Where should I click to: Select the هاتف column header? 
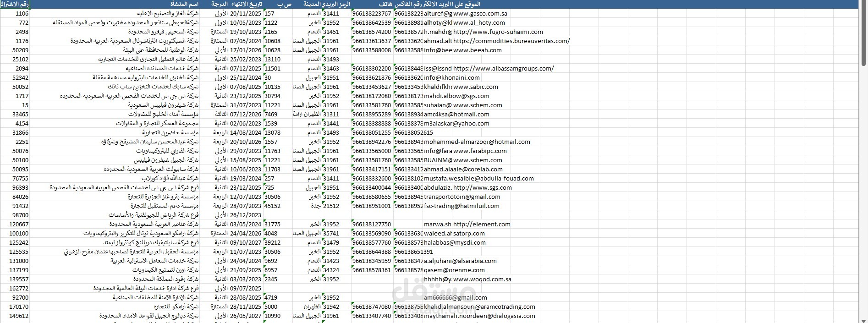372,4
